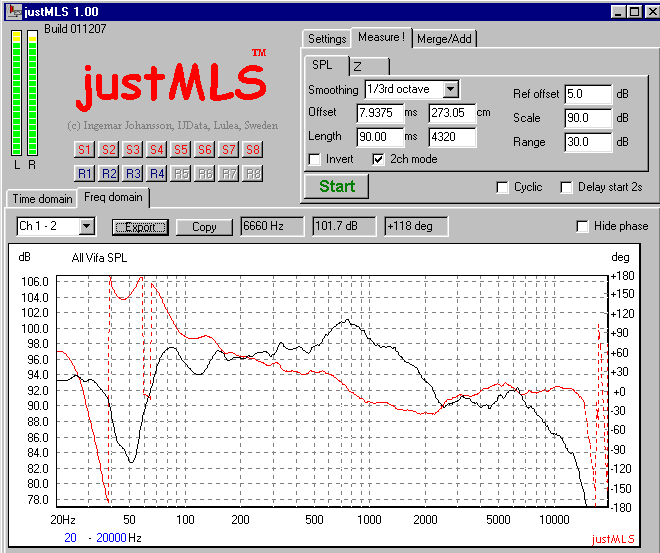
Task: Select store slot S3
Action: 132,149
